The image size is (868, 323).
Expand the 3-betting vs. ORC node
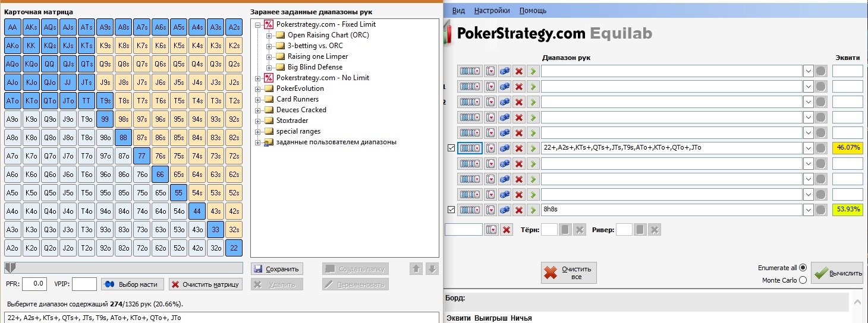coord(269,46)
